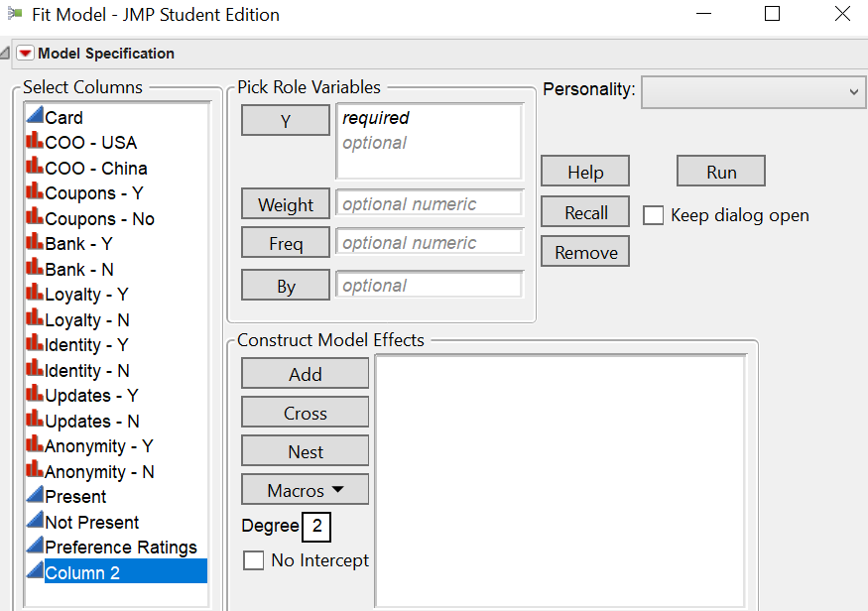Click the icon beside Preference Ratings
This screenshot has width=868, height=611.
35,547
